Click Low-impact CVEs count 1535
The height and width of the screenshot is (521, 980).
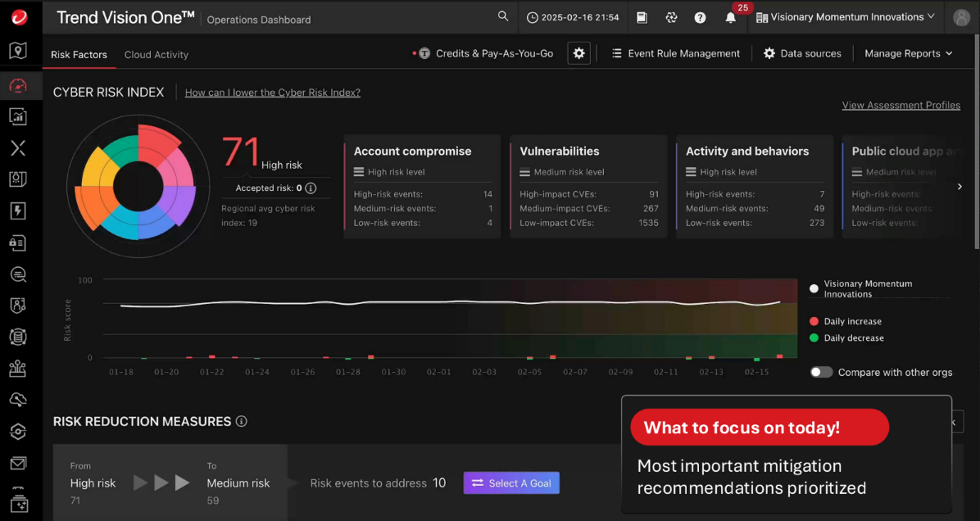tap(648, 223)
